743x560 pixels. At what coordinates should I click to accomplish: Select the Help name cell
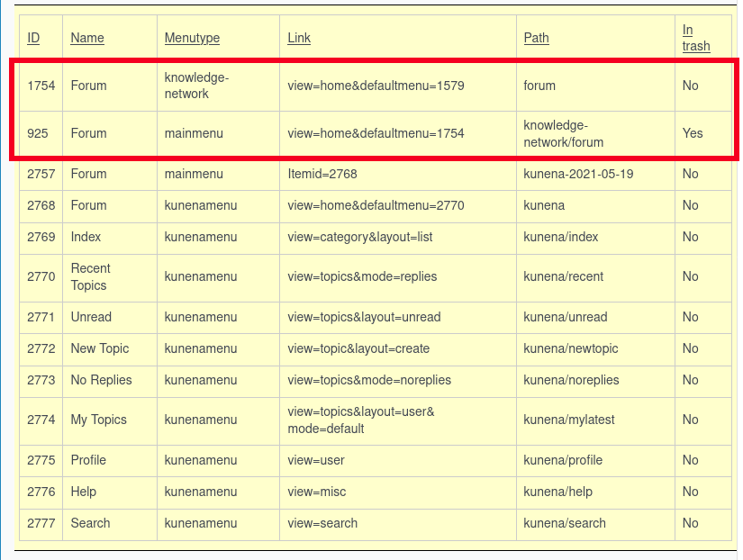[84, 492]
